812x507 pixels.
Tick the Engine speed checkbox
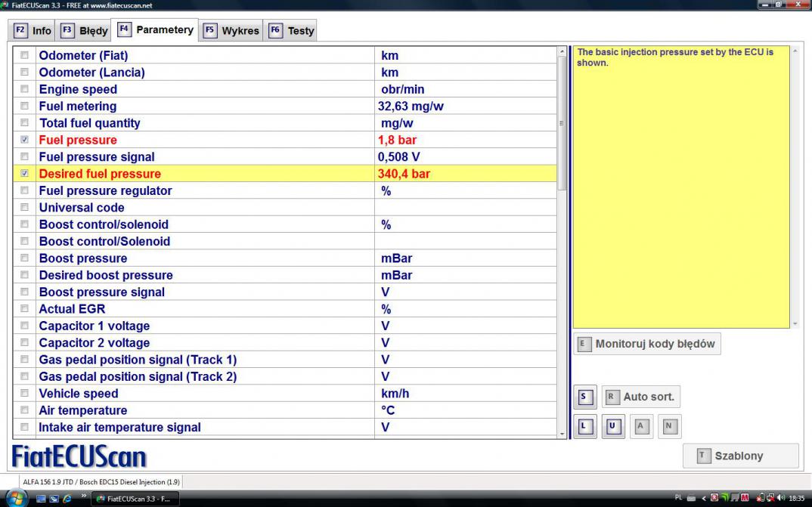tap(25, 89)
